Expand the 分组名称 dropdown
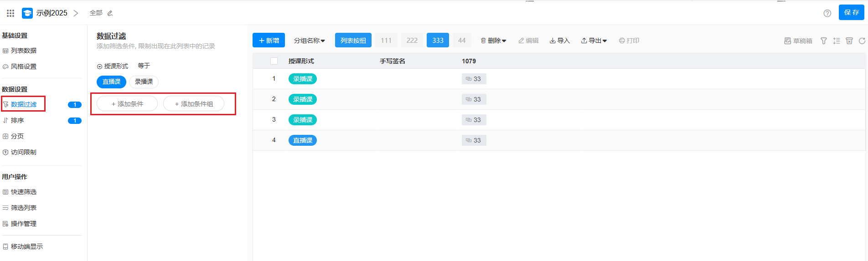The height and width of the screenshot is (261, 868). 309,41
